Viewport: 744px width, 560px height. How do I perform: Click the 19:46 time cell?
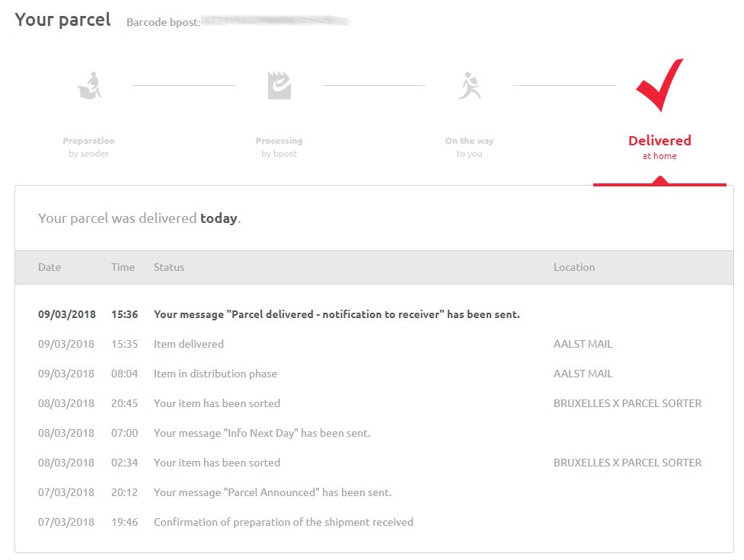pyautogui.click(x=125, y=522)
